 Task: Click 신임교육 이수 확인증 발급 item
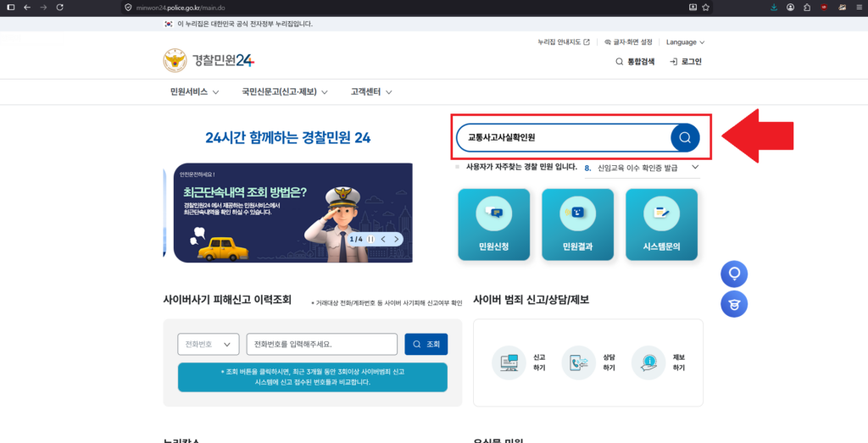point(637,168)
